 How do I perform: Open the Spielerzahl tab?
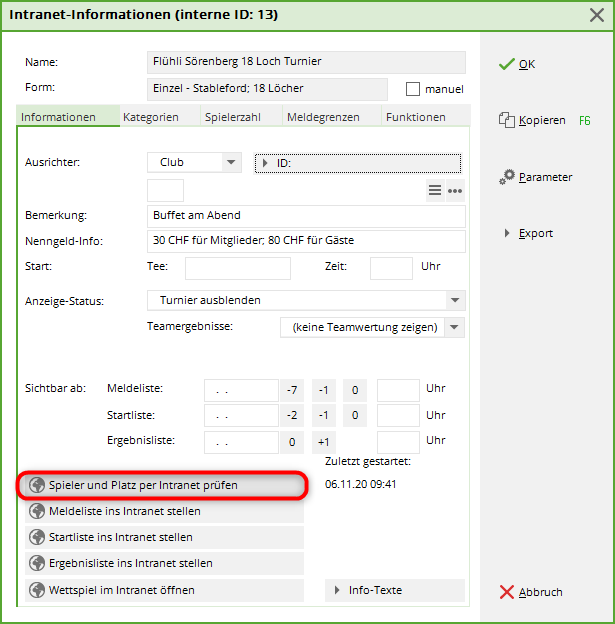coord(241,117)
